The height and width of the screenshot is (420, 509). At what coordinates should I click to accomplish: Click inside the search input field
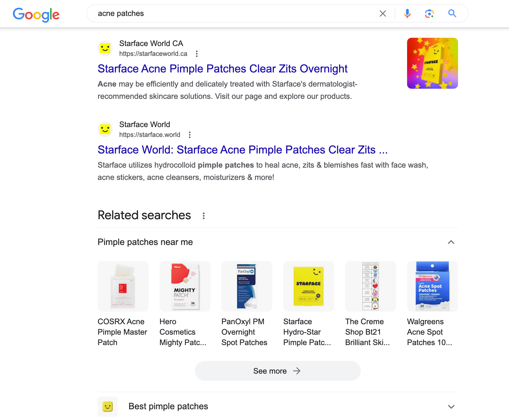coord(215,13)
